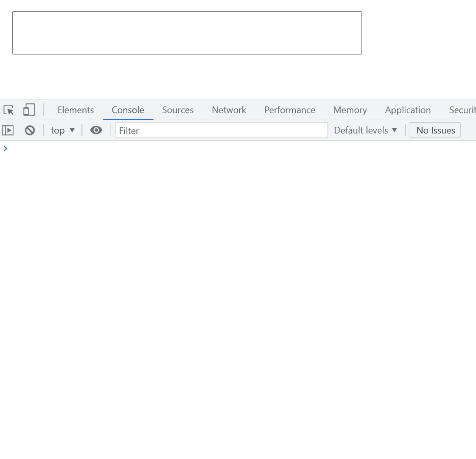This screenshot has height=459, width=476.
Task: Show the console sidebar icon
Action: pyautogui.click(x=8, y=130)
